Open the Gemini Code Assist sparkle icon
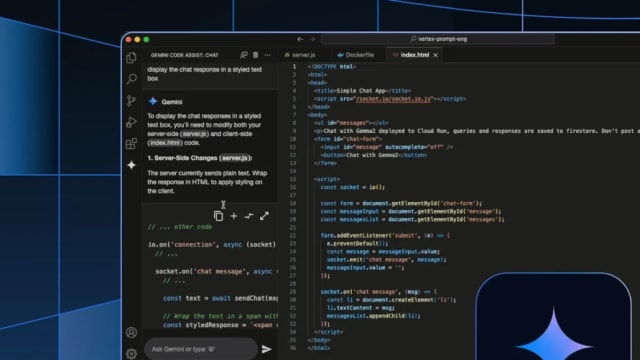The height and width of the screenshot is (360, 640). (131, 165)
